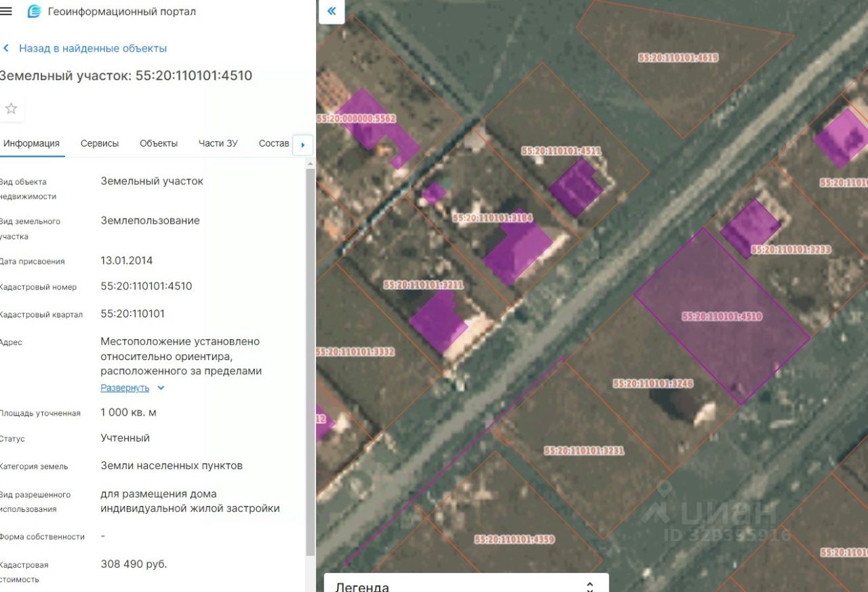This screenshot has width=868, height=592.
Task: Click the back chevron arrow icon
Action: [6, 48]
